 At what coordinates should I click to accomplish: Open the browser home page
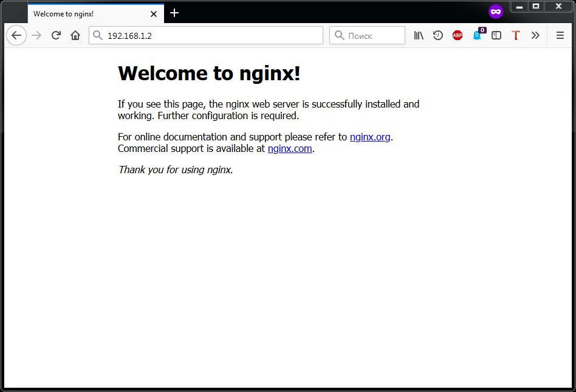(x=75, y=35)
